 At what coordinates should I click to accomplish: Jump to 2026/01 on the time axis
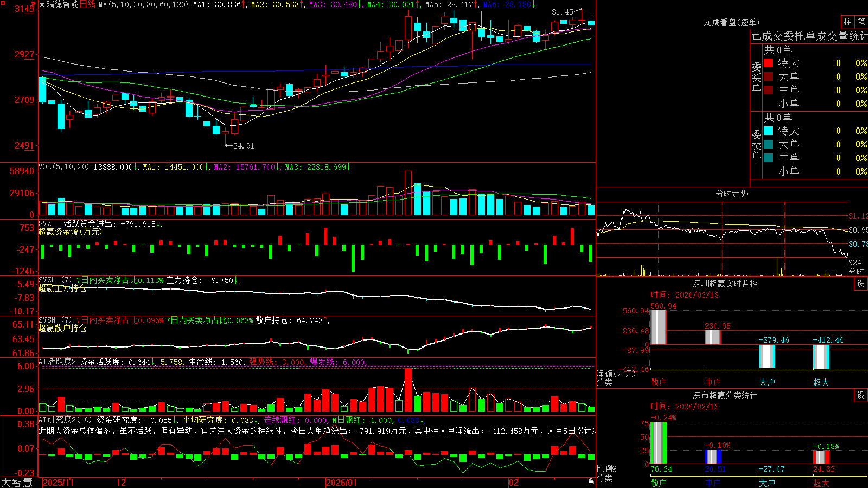pyautogui.click(x=342, y=483)
